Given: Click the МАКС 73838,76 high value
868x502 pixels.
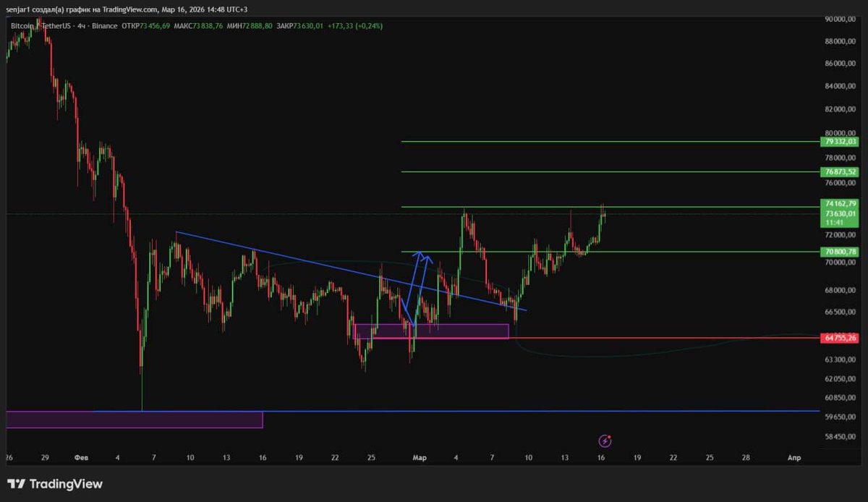Looking at the screenshot, I should tap(199, 25).
